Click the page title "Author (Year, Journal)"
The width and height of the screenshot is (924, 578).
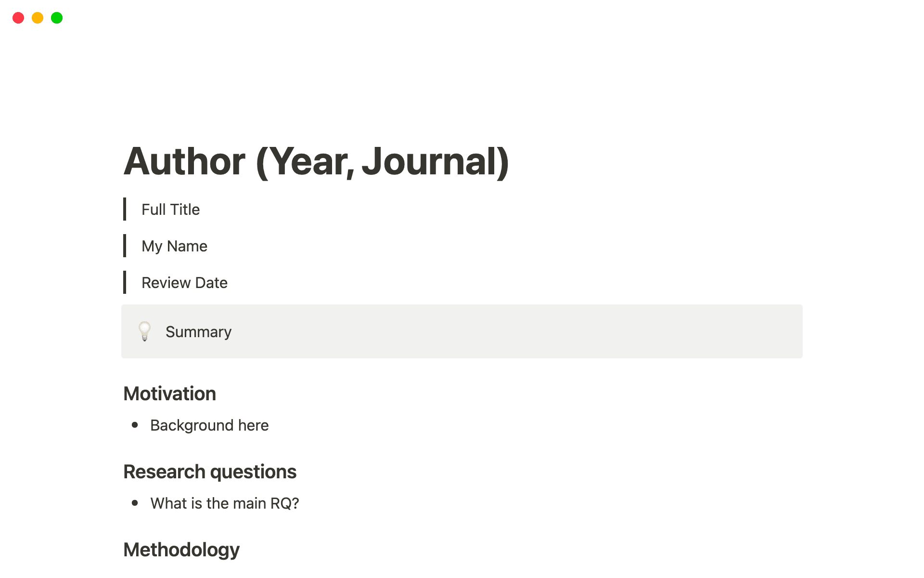pyautogui.click(x=316, y=162)
